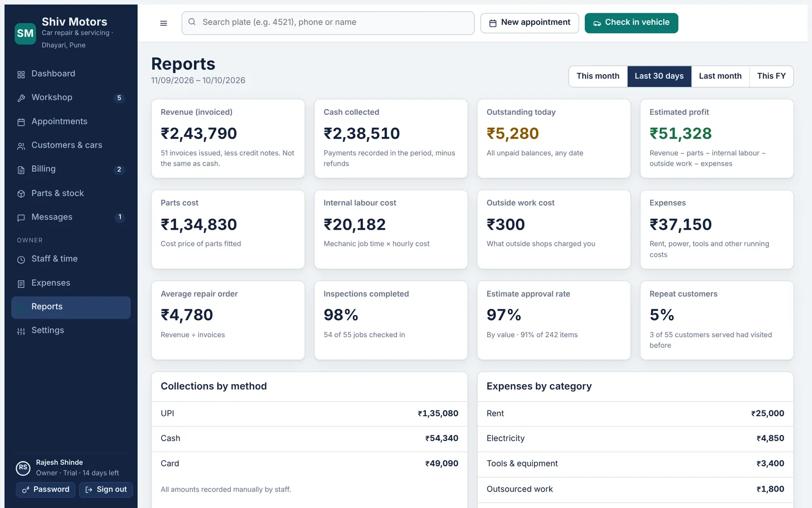Image resolution: width=812 pixels, height=508 pixels.
Task: Click the Repeat customers 5% value
Action: pyautogui.click(x=662, y=315)
